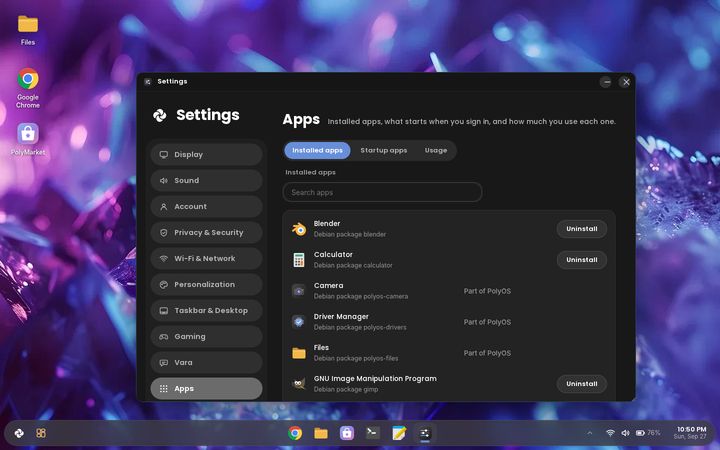This screenshot has width=720, height=450.
Task: Open Account settings in sidebar
Action: click(207, 207)
